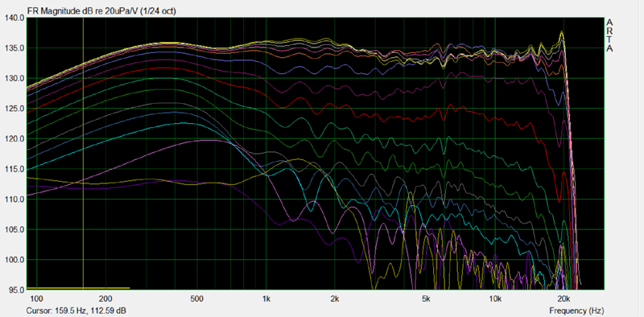Click the 100 Hz axis label
Image resolution: width=644 pixels, height=317 pixels.
(37, 298)
